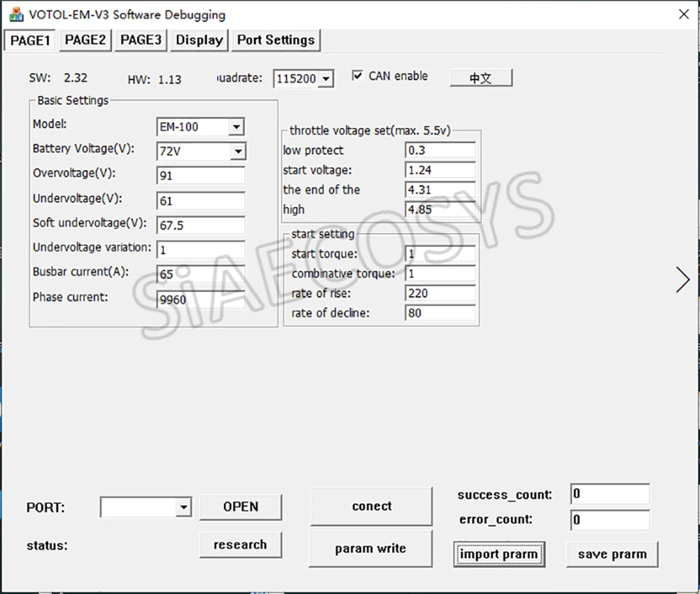Click the status: label
This screenshot has width=700, height=594.
point(47,545)
